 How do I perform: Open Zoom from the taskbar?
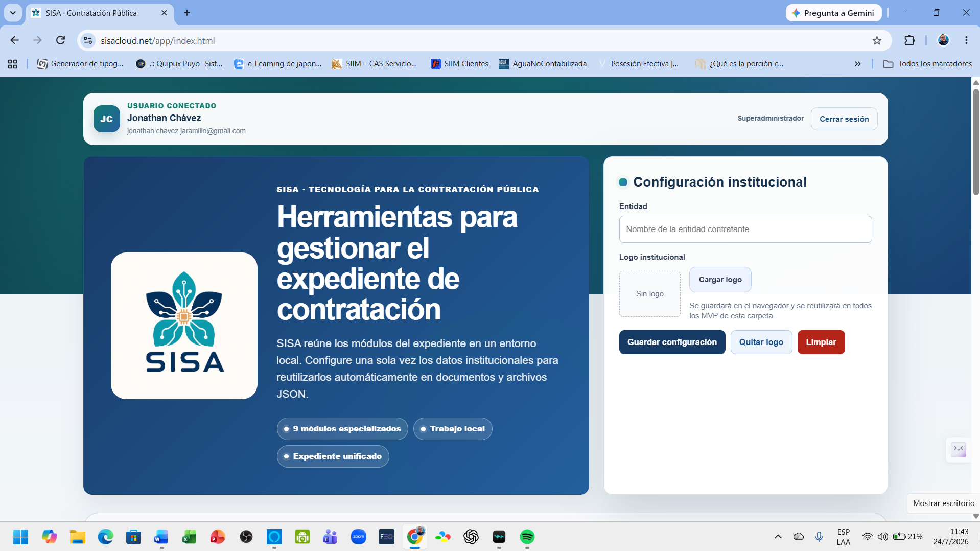359,537
